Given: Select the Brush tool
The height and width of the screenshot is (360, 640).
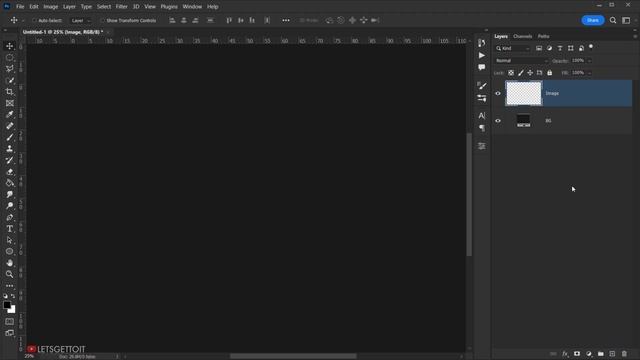Looking at the screenshot, I should 9,138.
